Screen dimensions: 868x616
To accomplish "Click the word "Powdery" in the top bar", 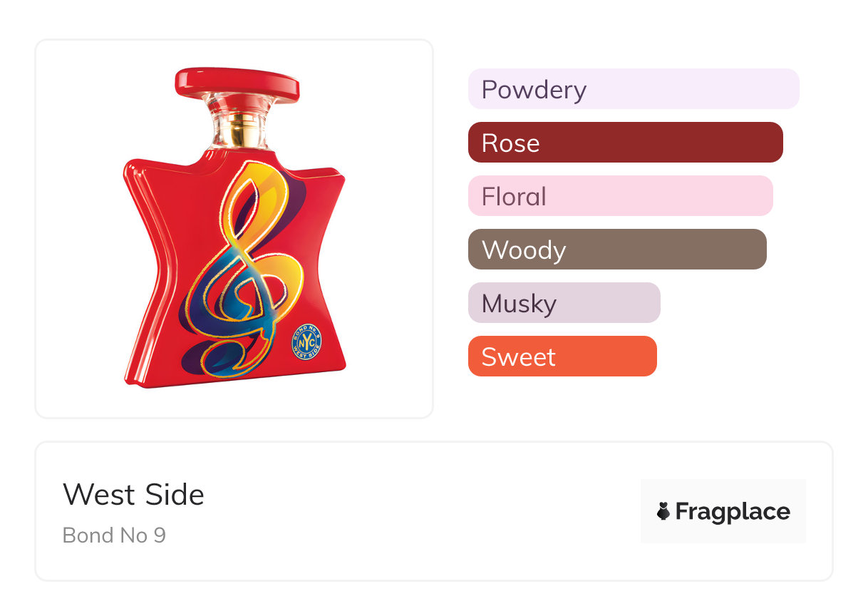I will pyautogui.click(x=534, y=90).
